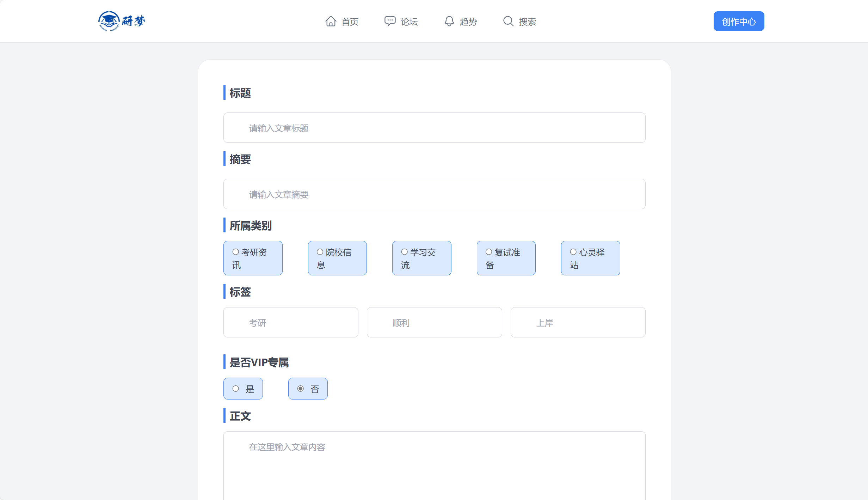Click the article content text area

pos(434,458)
